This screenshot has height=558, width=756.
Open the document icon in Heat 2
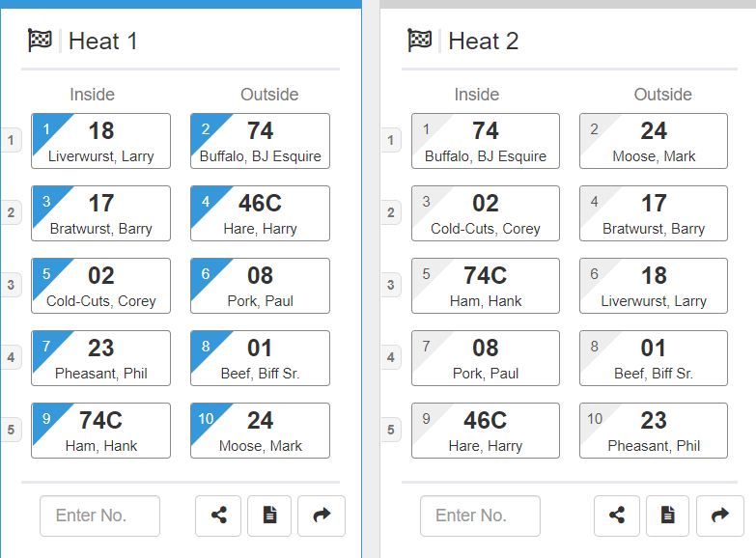tap(667, 516)
